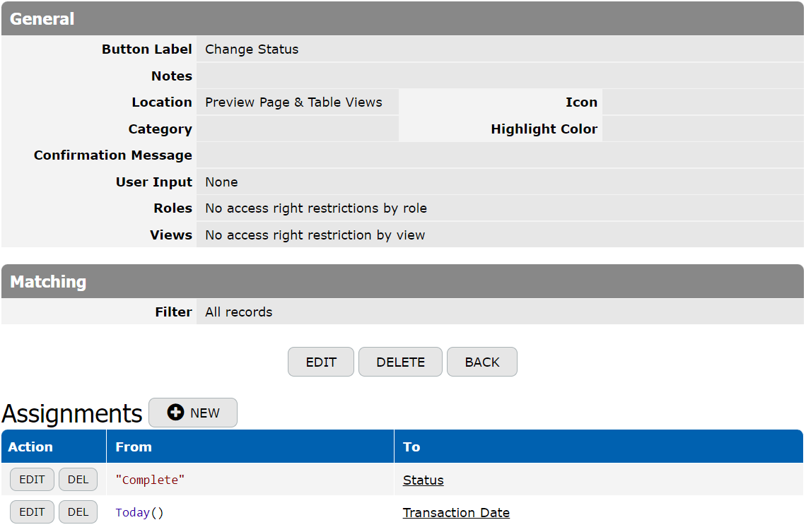Click the Confirmation Message label
This screenshot has width=806, height=532.
pyautogui.click(x=113, y=155)
